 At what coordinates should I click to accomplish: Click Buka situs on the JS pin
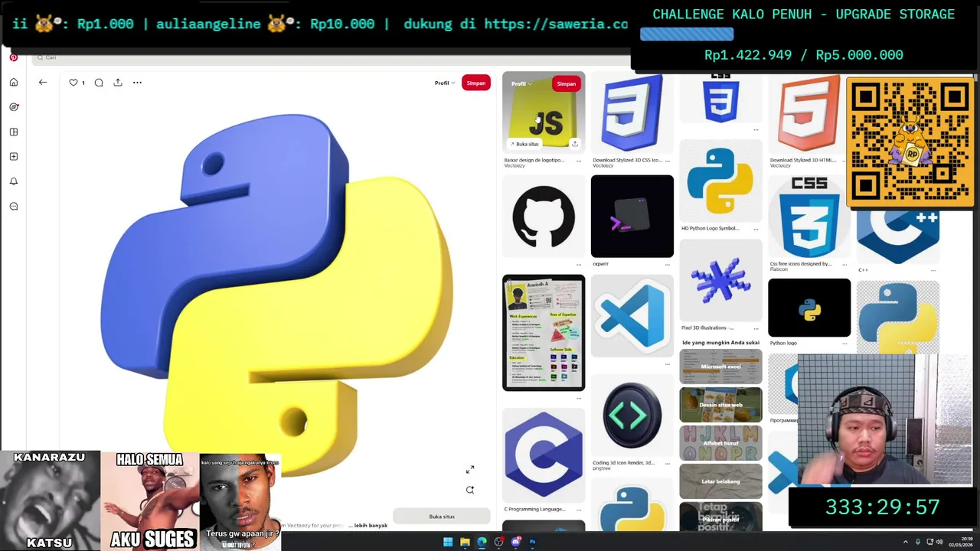[524, 144]
